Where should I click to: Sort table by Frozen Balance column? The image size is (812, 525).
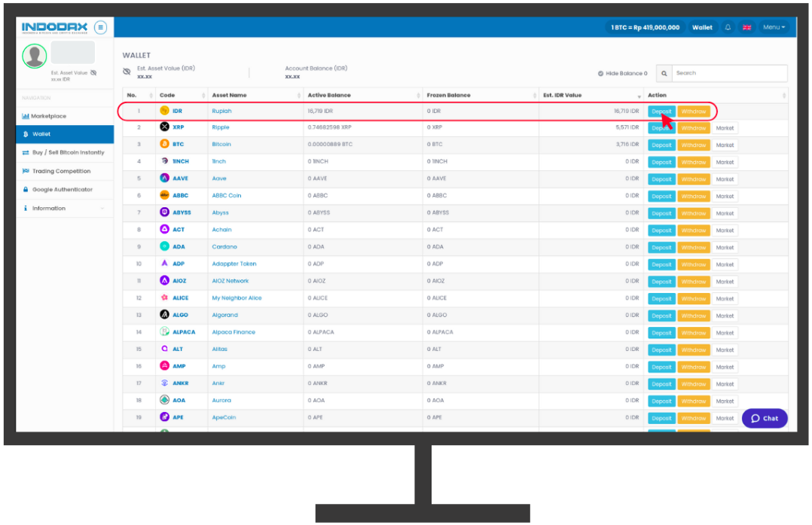pyautogui.click(x=481, y=95)
